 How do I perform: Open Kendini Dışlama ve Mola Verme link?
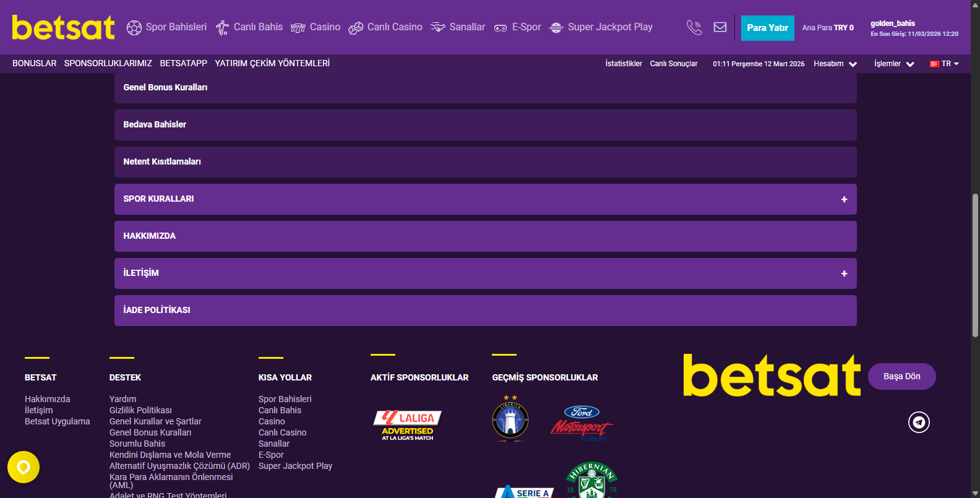pyautogui.click(x=170, y=455)
